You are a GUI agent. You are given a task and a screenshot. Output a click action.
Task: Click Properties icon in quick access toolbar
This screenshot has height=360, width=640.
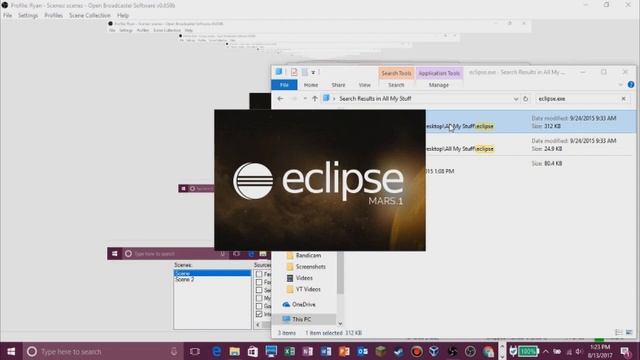click(x=294, y=72)
